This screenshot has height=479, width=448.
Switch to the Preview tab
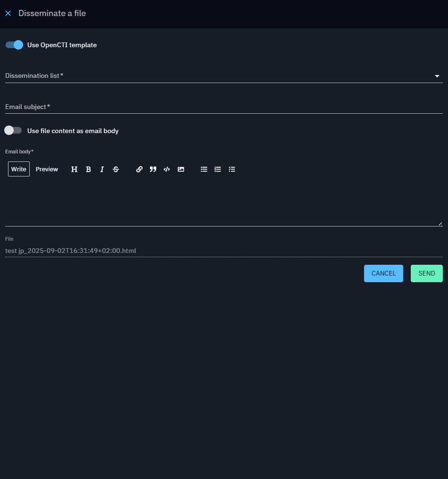(47, 169)
